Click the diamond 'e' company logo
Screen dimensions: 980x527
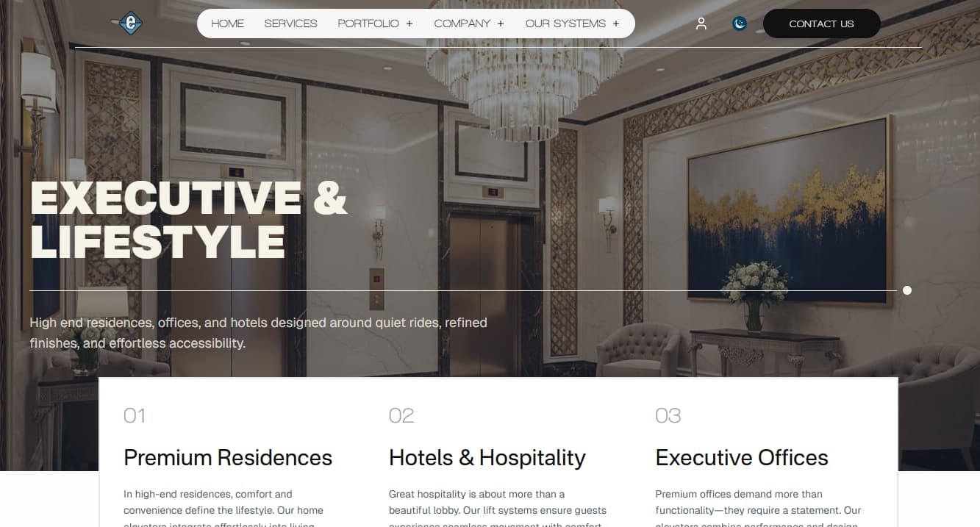point(129,24)
